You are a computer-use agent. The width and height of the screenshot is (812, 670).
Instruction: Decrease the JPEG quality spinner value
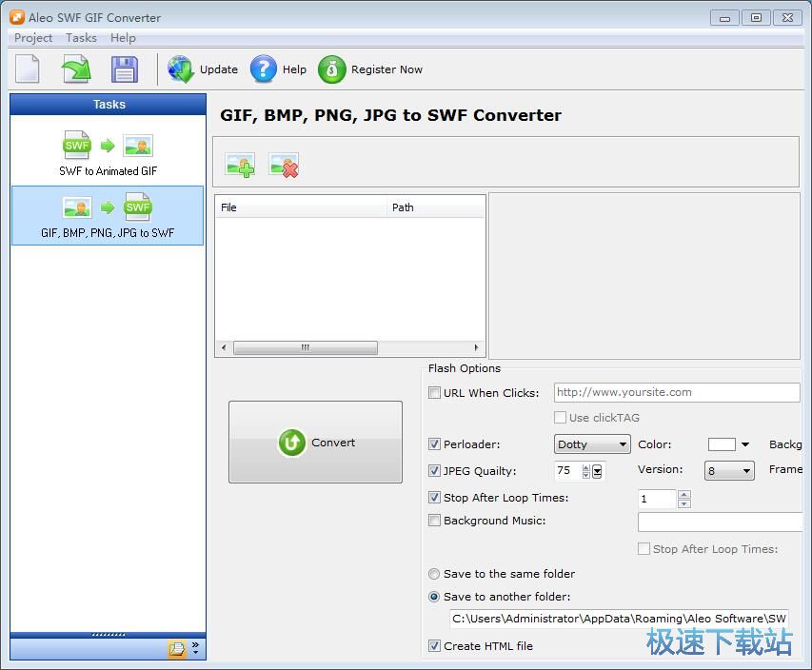tap(585, 475)
